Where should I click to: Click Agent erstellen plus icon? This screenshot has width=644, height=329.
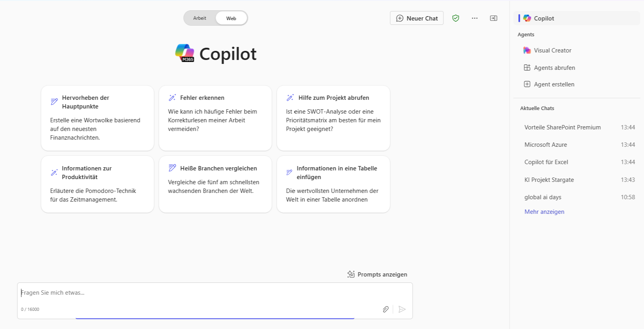coord(527,84)
